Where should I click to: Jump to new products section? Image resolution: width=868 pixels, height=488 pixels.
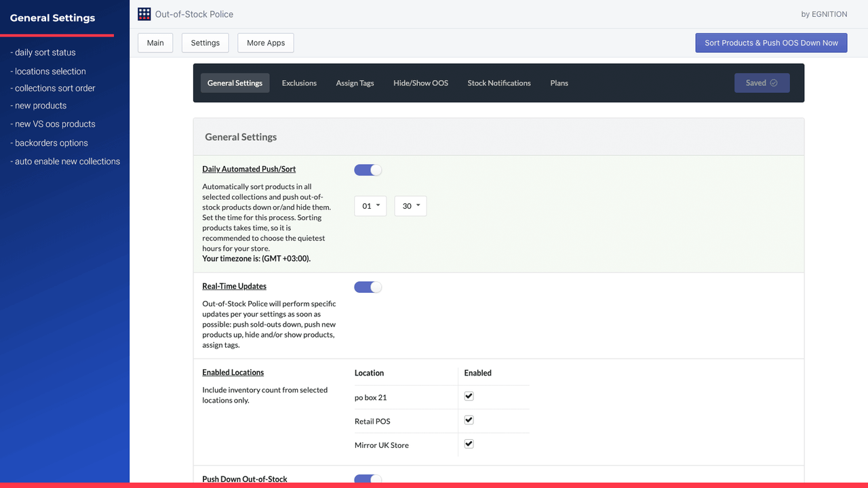pos(39,106)
